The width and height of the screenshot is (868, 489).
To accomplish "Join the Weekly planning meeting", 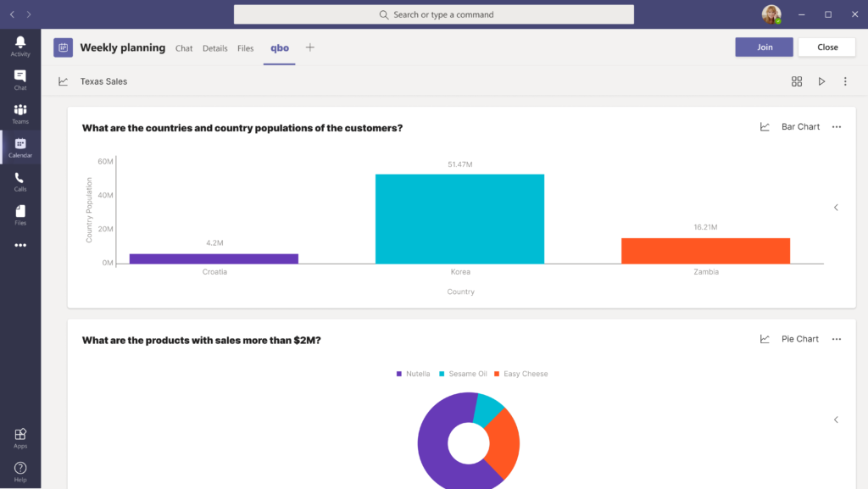I will coord(764,47).
